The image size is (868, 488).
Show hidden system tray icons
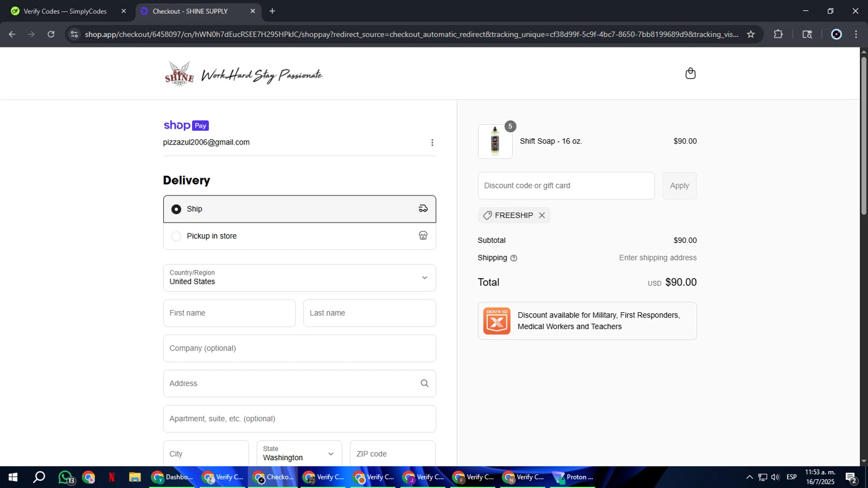pyautogui.click(x=749, y=478)
